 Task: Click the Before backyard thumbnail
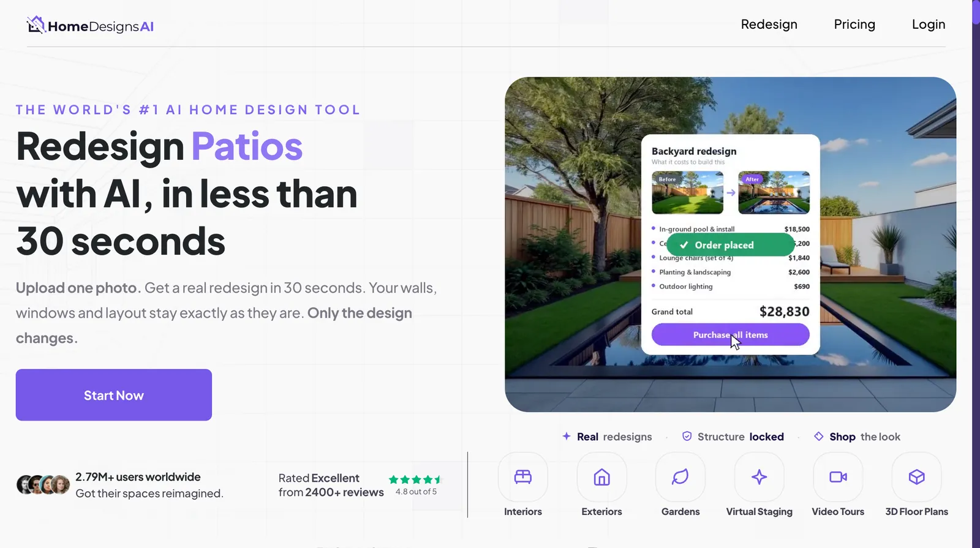[687, 192]
